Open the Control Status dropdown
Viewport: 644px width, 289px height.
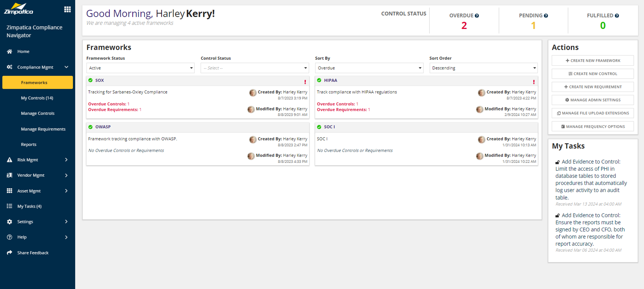[x=255, y=68]
